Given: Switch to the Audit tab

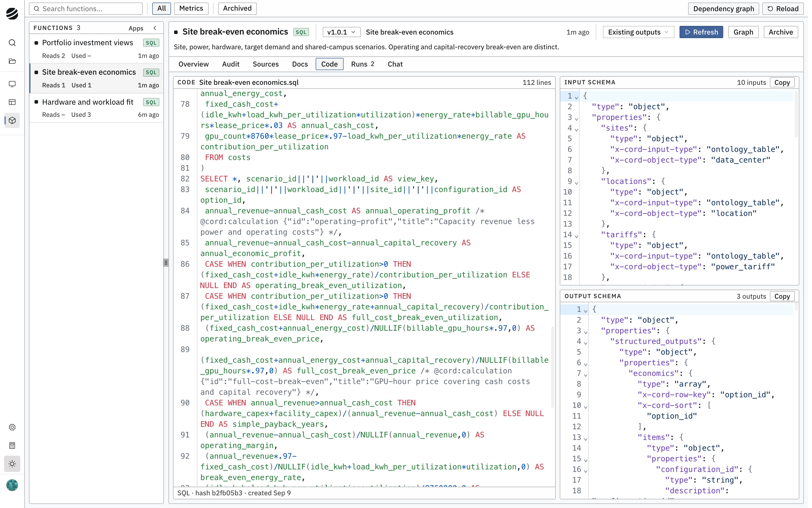Looking at the screenshot, I should [x=230, y=64].
